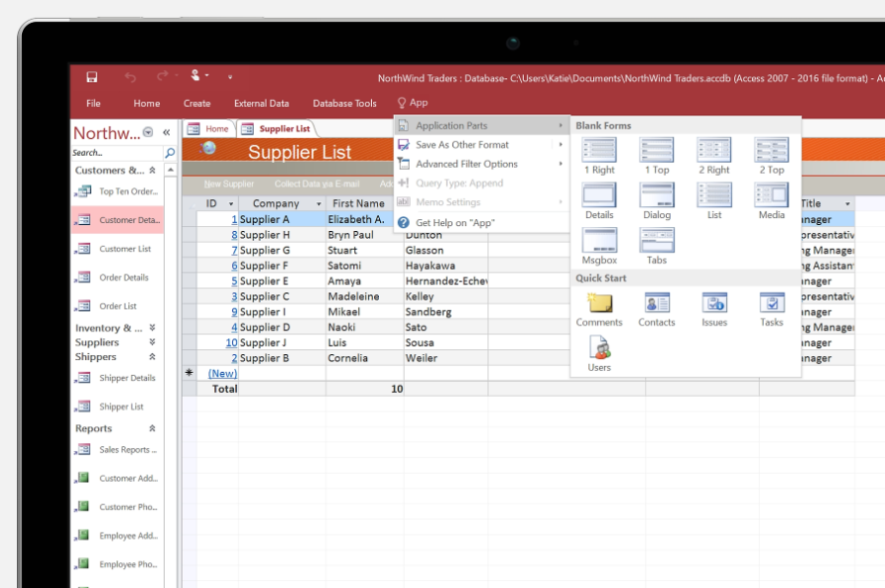Select Application Parts menu entry
Image resolution: width=885 pixels, height=588 pixels.
481,125
